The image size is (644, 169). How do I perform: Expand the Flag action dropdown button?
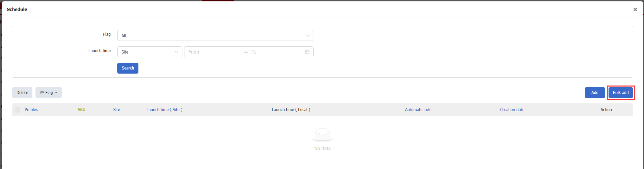tap(48, 93)
